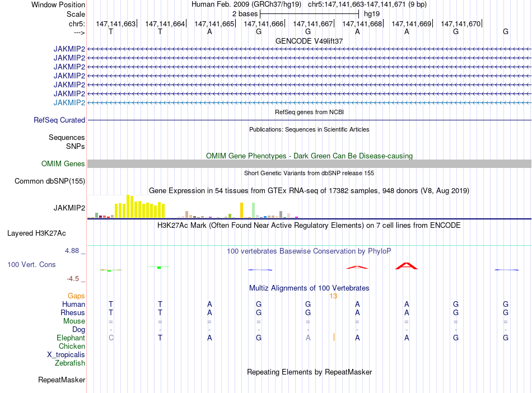The width and height of the screenshot is (532, 393).
Task: Click the tallest yellow GTEx expression bar
Action: (128, 206)
